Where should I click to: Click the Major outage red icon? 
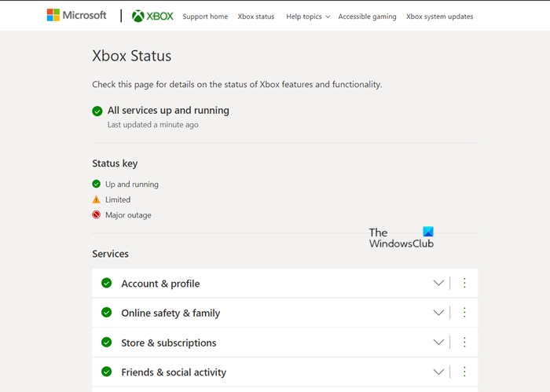coord(96,214)
